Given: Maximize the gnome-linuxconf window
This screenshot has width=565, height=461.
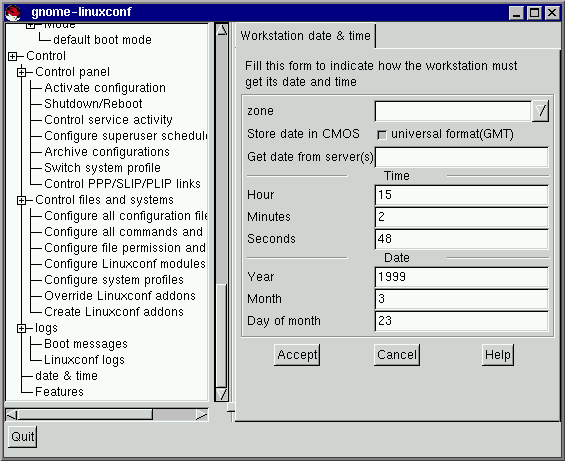Looking at the screenshot, I should (534, 13).
